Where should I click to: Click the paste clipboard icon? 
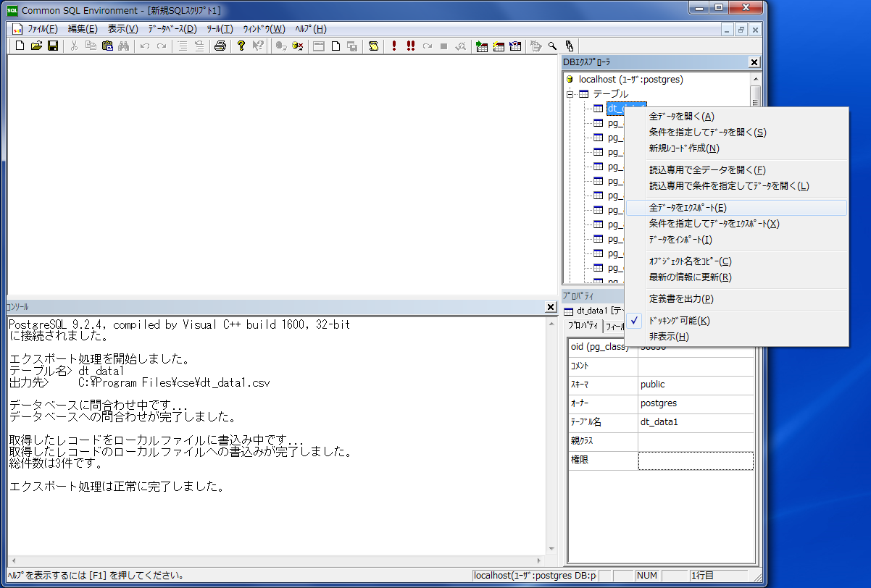pyautogui.click(x=107, y=46)
